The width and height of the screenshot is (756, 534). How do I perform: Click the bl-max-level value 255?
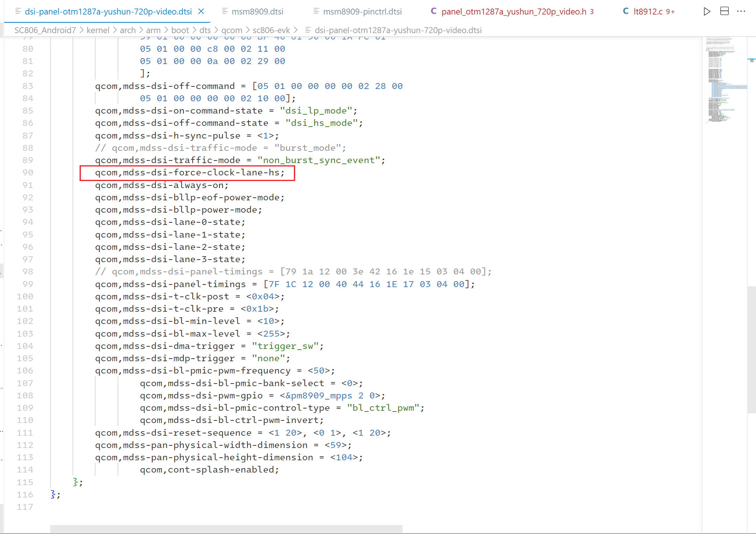[271, 334]
